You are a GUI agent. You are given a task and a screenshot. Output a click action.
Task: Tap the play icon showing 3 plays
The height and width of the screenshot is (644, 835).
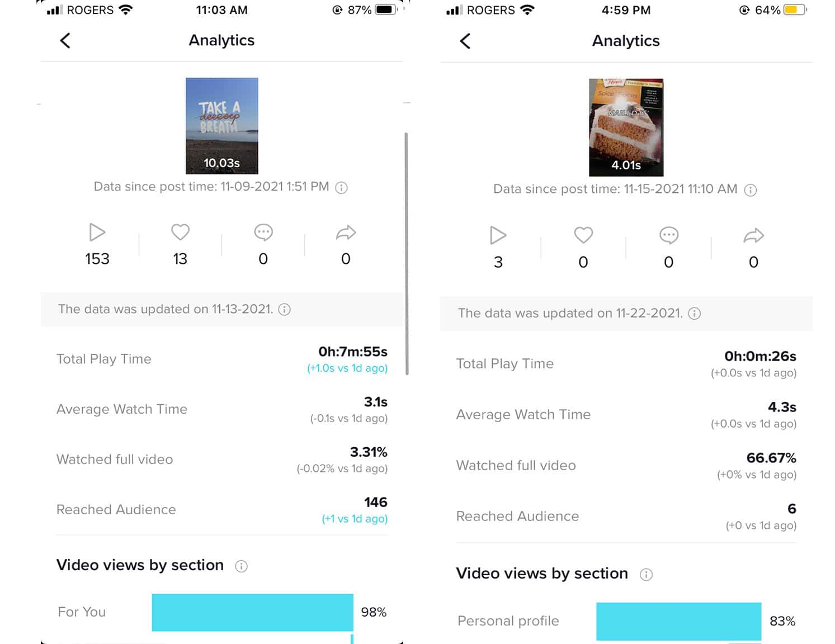click(x=498, y=235)
